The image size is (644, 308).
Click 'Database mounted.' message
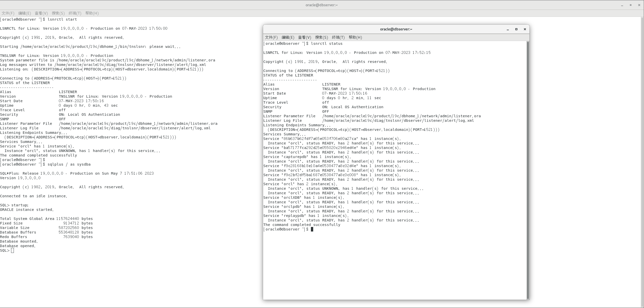tap(19, 241)
